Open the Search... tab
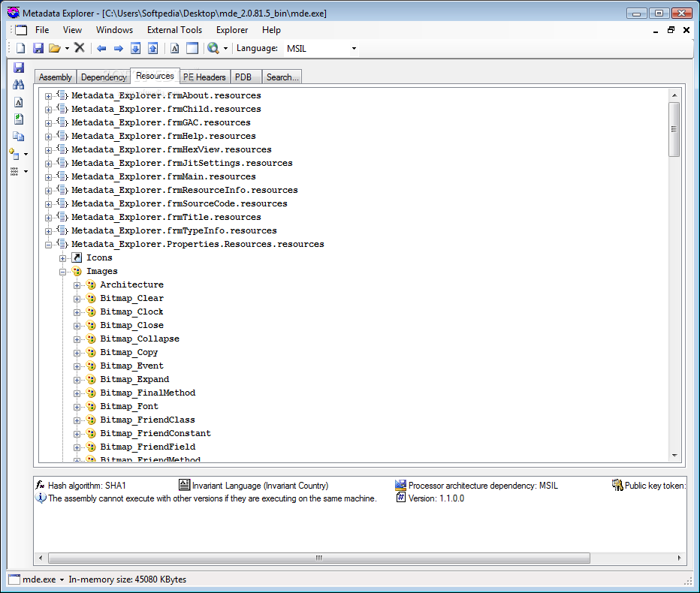This screenshot has width=700, height=593. point(282,77)
